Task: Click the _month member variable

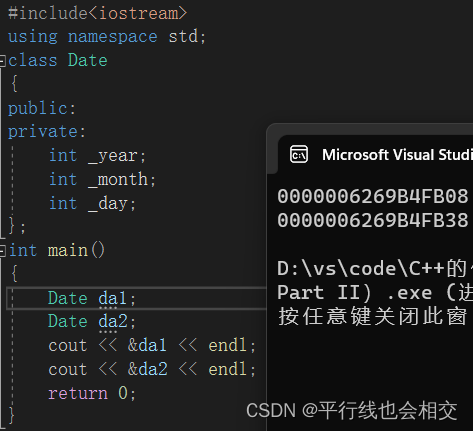Action: pos(118,180)
